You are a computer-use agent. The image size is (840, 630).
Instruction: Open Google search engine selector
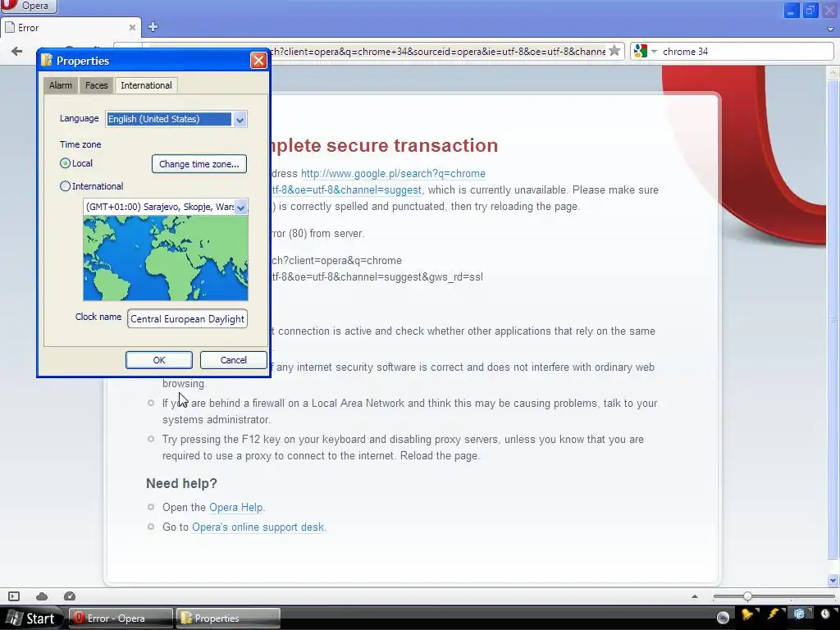[645, 52]
